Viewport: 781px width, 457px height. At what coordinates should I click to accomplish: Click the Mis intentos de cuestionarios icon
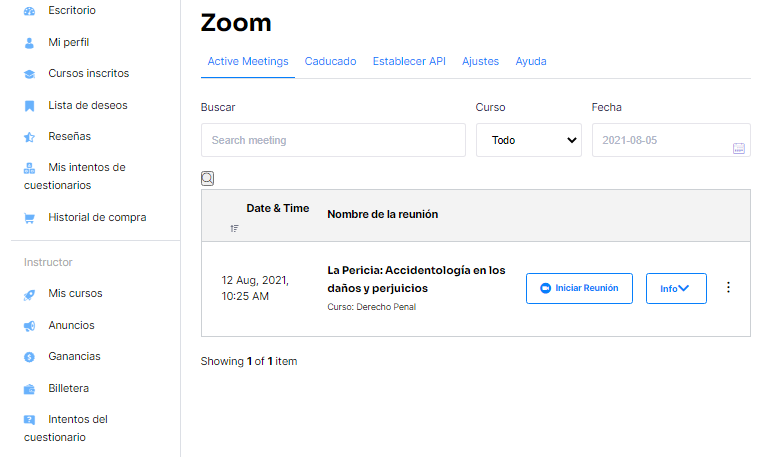[29, 168]
